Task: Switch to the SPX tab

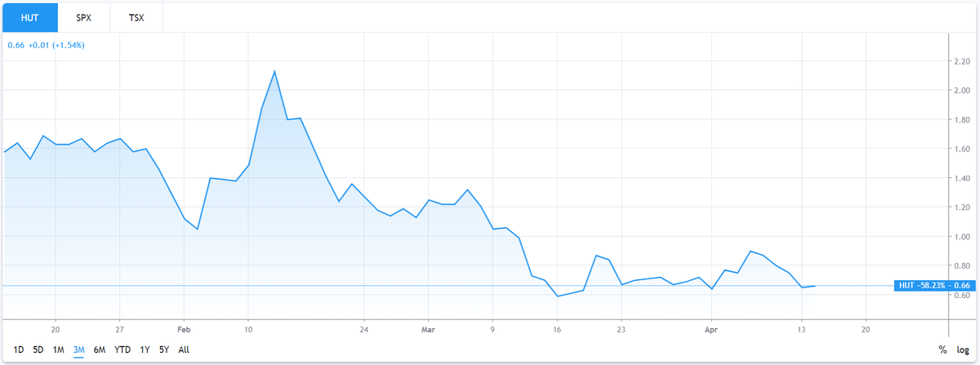Action: [84, 17]
